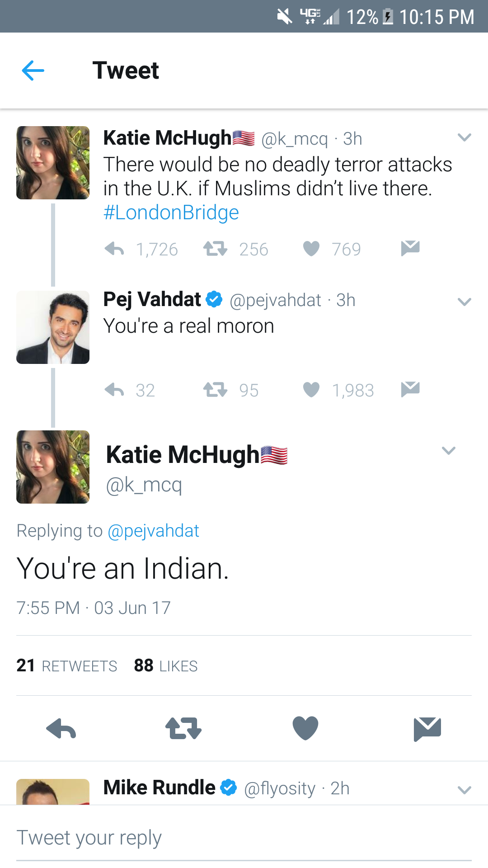The image size is (488, 868).
Task: Tap the large reply arrow under main tweet
Action: coord(61,729)
